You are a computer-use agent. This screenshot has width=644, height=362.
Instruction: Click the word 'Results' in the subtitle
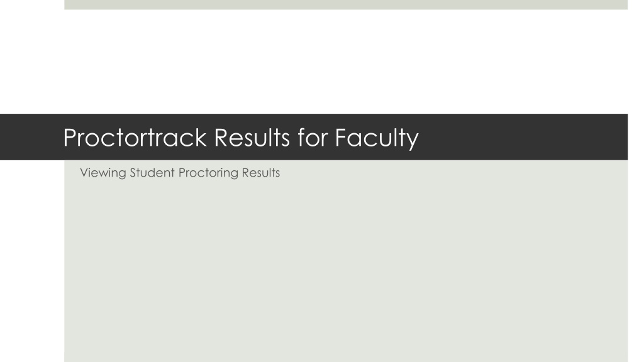(261, 172)
